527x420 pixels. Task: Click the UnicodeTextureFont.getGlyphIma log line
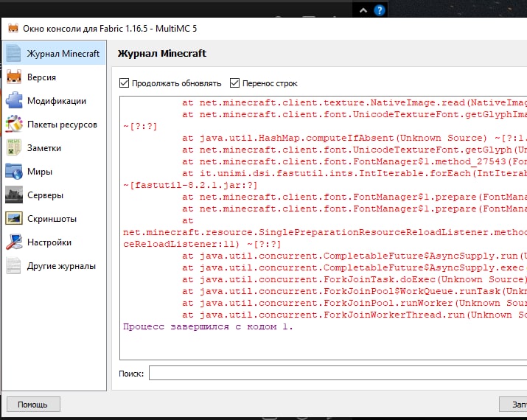[x=355, y=114]
